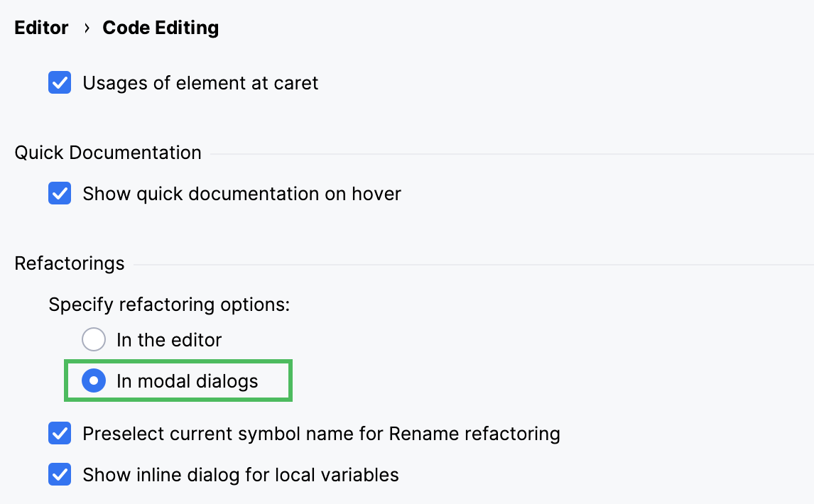Click the blue checkbox icon for quick documentation hover

pyautogui.click(x=60, y=194)
